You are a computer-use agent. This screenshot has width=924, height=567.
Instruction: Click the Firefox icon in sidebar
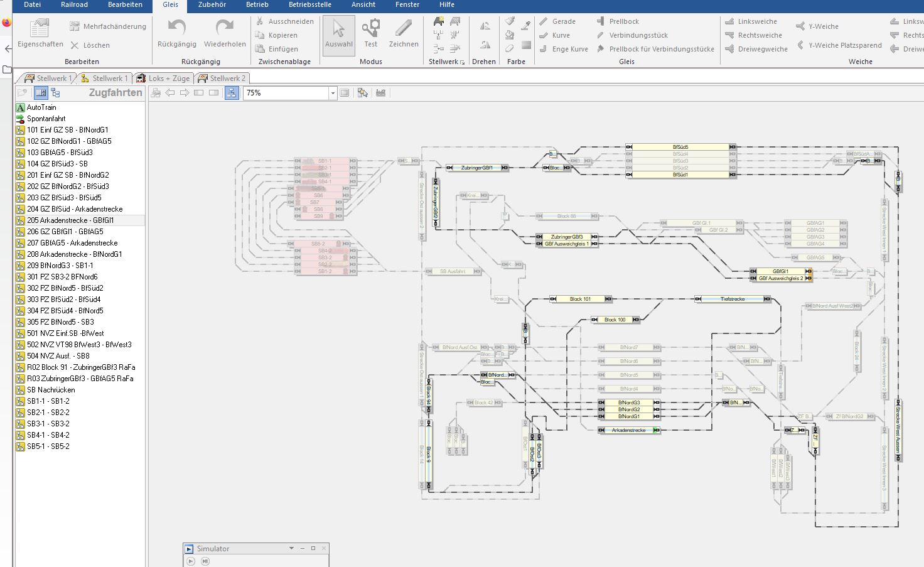[x=6, y=23]
